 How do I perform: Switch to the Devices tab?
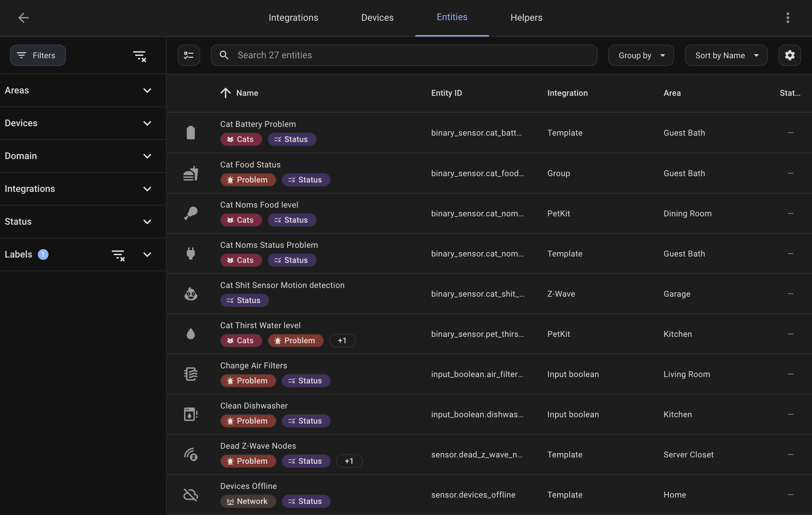point(377,17)
